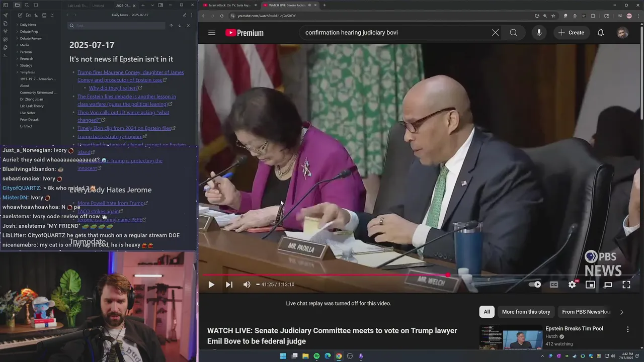Open a new Chrome tab
Viewport: 644px width, 362px height.
click(x=324, y=5)
